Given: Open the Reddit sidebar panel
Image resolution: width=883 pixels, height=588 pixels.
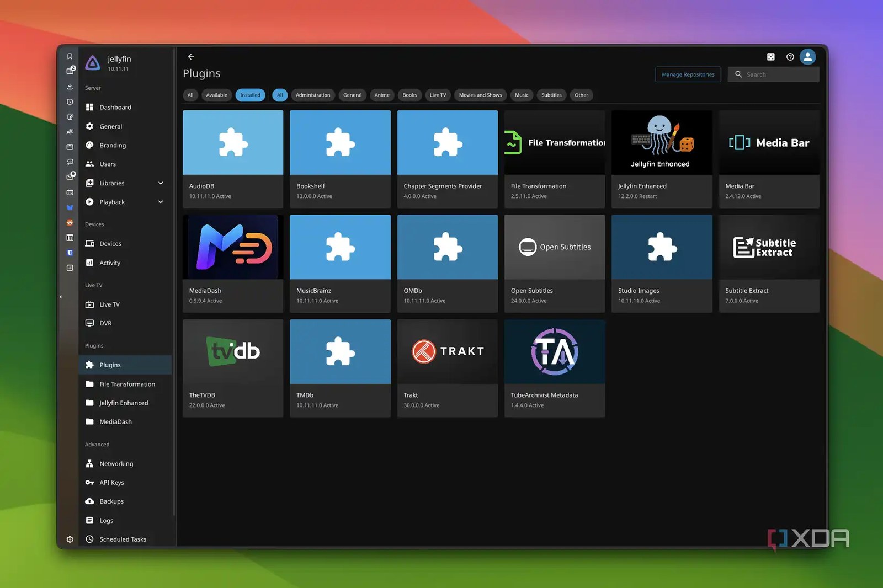Looking at the screenshot, I should [70, 222].
